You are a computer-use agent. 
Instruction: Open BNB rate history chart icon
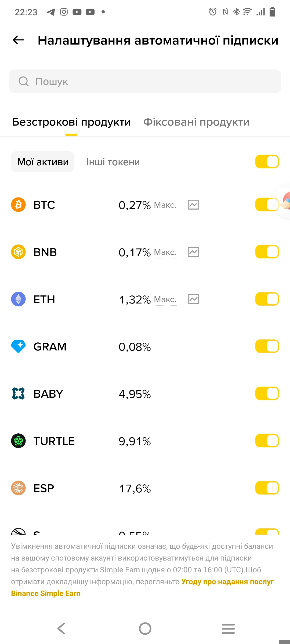193,252
